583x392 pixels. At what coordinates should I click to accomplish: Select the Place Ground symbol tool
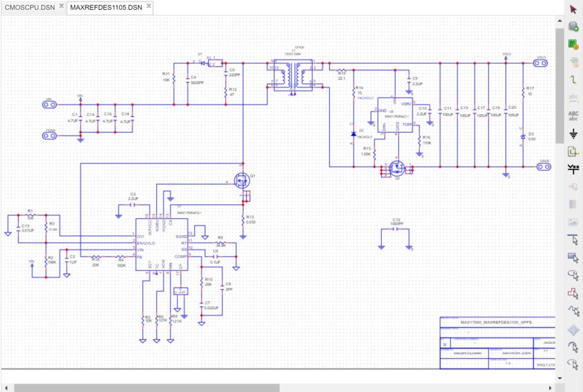tap(573, 133)
